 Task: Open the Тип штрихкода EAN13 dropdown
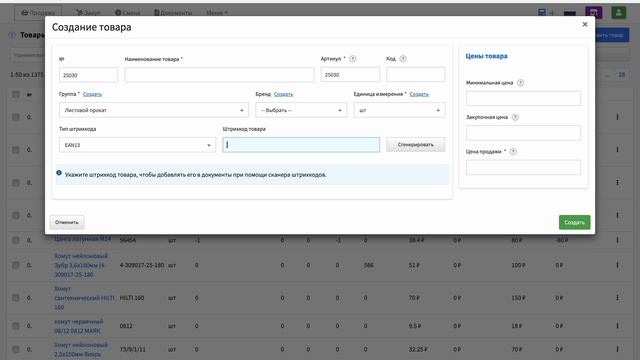[137, 145]
